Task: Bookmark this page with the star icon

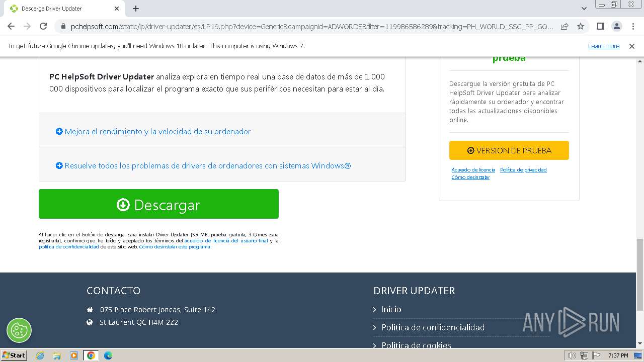Action: click(x=581, y=26)
